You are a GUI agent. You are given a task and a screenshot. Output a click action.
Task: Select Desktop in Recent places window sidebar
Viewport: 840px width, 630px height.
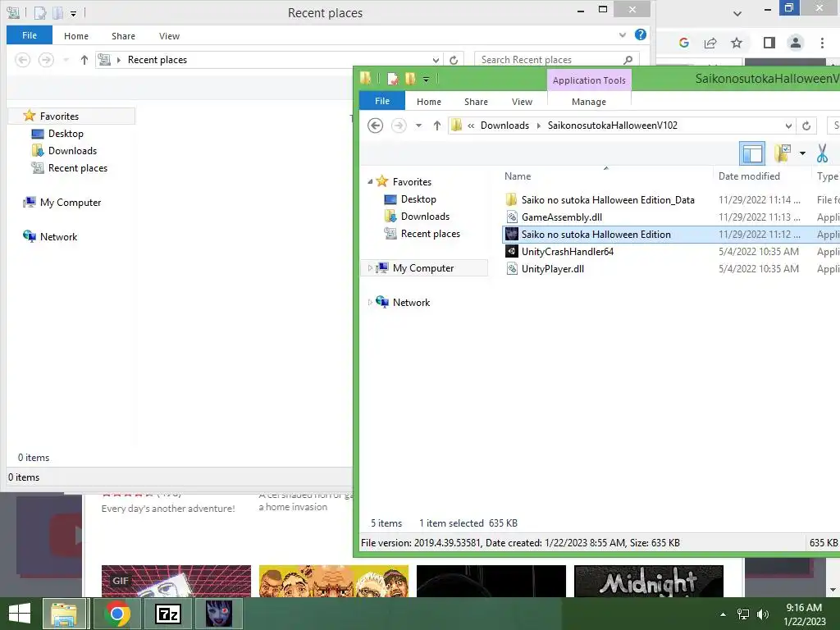(66, 134)
